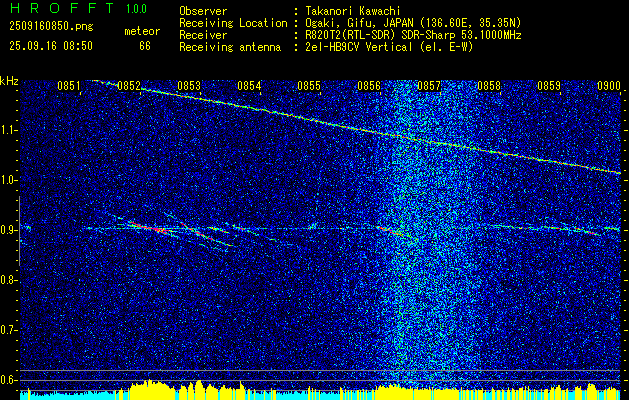Click the 0858 time marker
Viewport: 629px width, 400px height.
point(489,86)
